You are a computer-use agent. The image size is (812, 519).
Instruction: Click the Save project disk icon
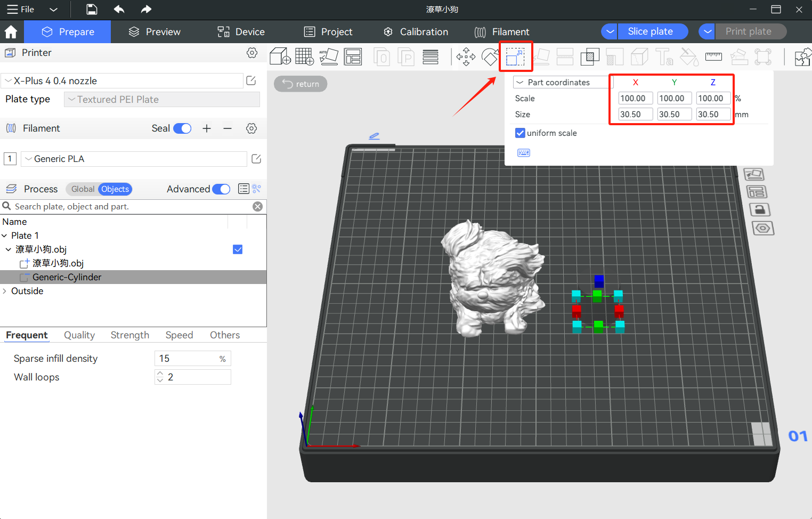coord(92,9)
